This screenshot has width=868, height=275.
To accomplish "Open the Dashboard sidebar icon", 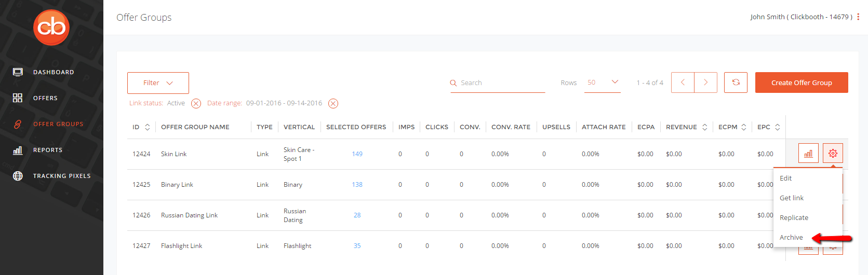I will click(x=18, y=72).
